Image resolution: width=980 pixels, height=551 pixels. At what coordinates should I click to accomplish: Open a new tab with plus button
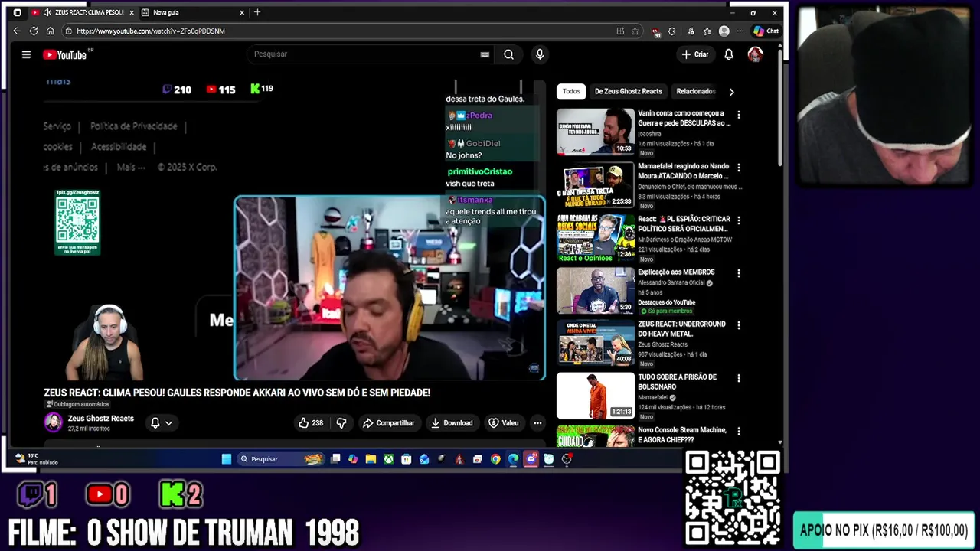point(257,12)
